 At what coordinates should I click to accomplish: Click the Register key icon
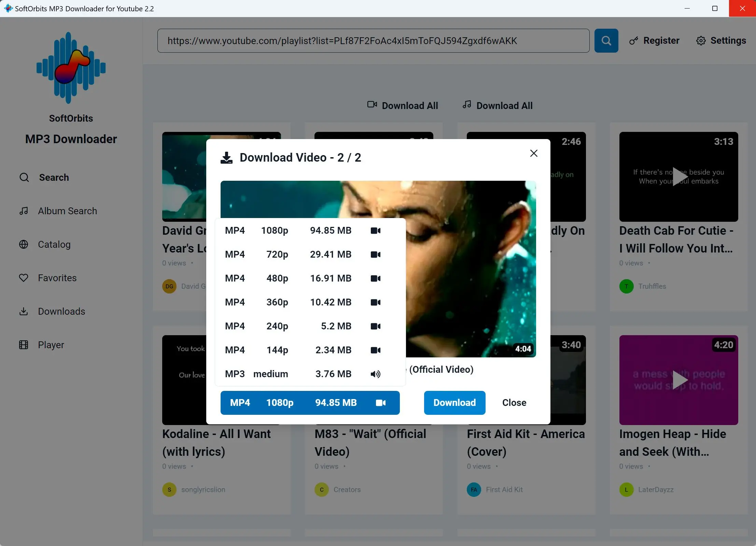(634, 41)
